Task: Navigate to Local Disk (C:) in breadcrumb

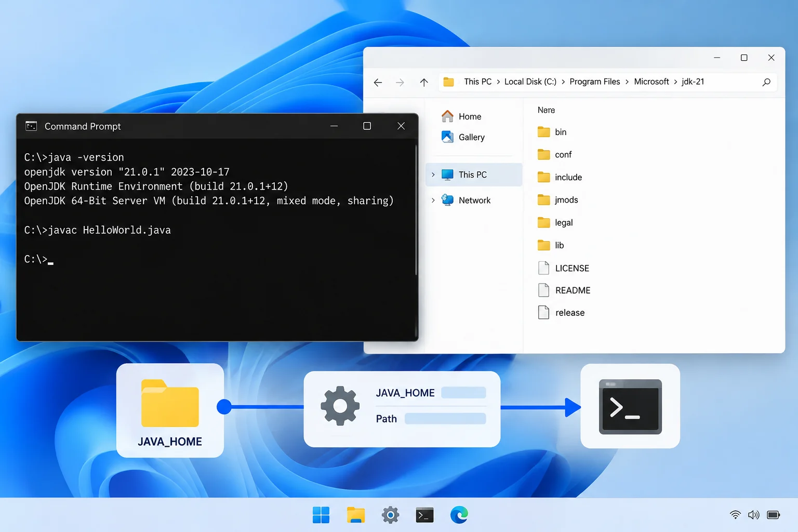Action: tap(530, 82)
